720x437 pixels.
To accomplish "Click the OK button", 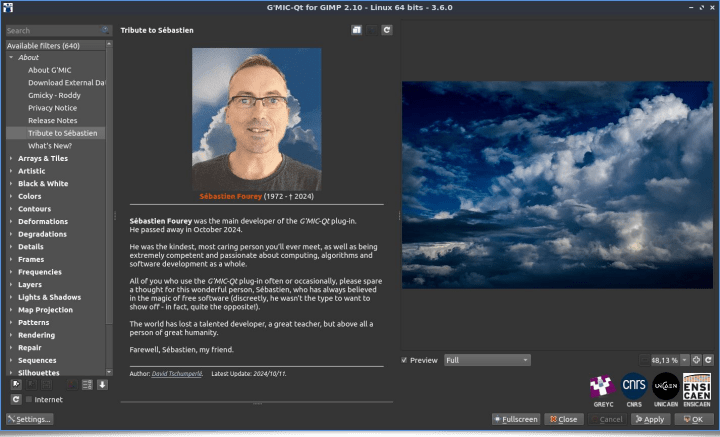I will [x=693, y=419].
